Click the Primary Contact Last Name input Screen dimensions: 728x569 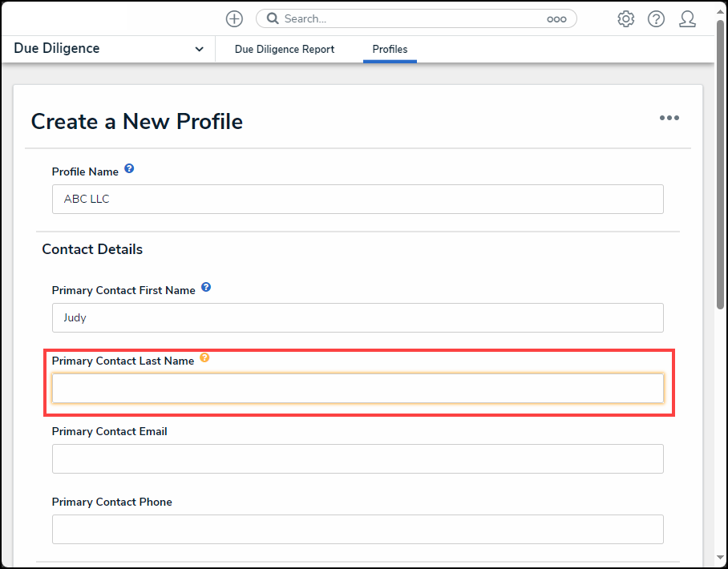tap(358, 389)
